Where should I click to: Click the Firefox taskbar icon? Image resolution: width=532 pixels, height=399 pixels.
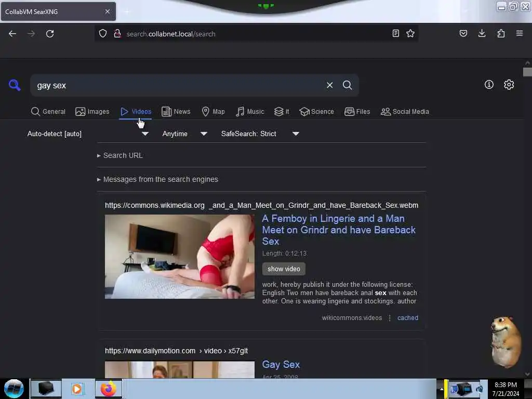(109, 389)
